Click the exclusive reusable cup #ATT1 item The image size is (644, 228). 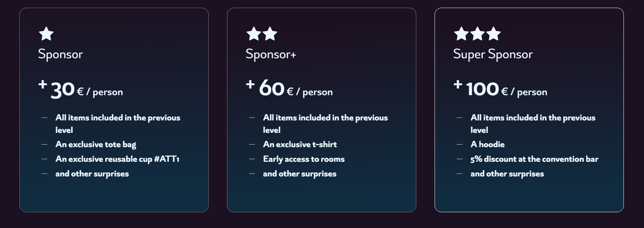[117, 159]
